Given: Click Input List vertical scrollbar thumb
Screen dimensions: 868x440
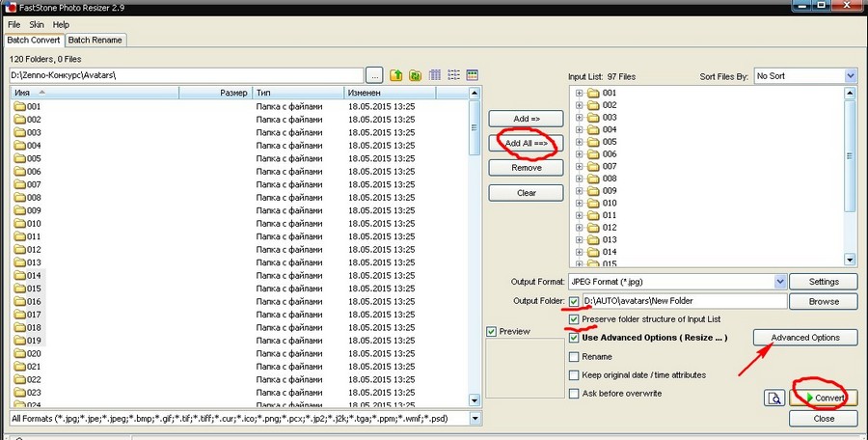Looking at the screenshot, I should pyautogui.click(x=851, y=155).
